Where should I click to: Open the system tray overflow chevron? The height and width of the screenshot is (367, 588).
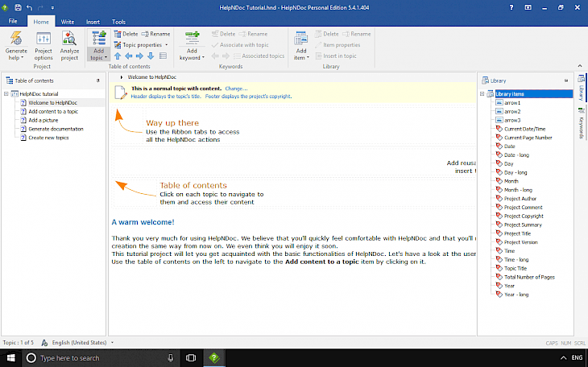tap(563, 358)
